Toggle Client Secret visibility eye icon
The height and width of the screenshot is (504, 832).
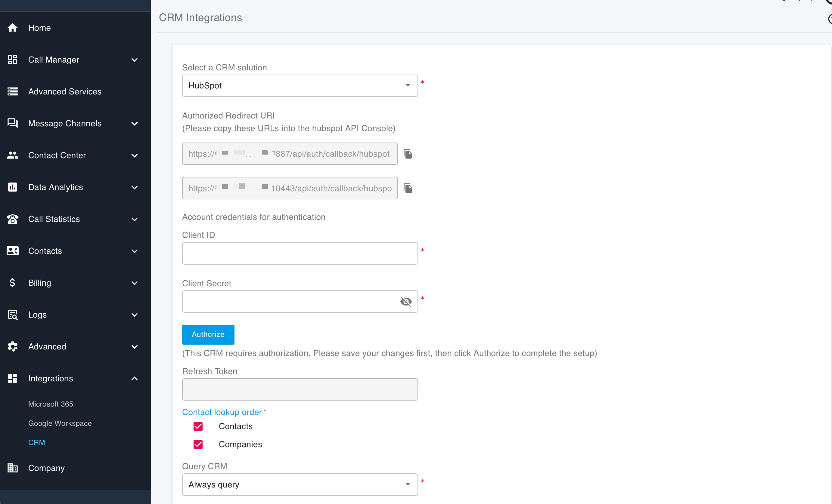406,302
